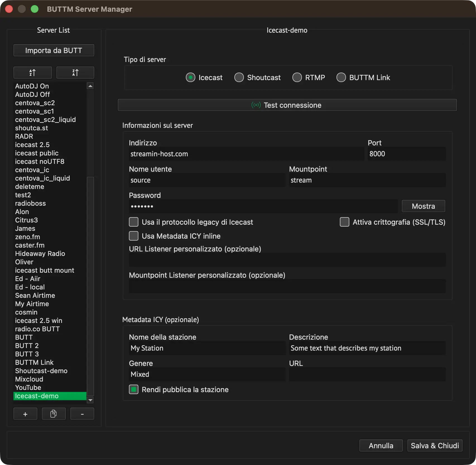
Task: Run the Test connessione check
Action: [x=287, y=105]
